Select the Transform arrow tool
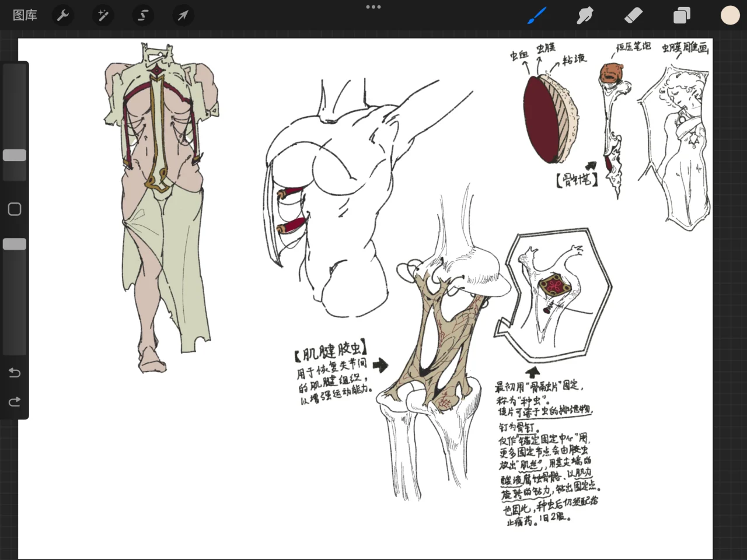The height and width of the screenshot is (560, 747). point(183,15)
